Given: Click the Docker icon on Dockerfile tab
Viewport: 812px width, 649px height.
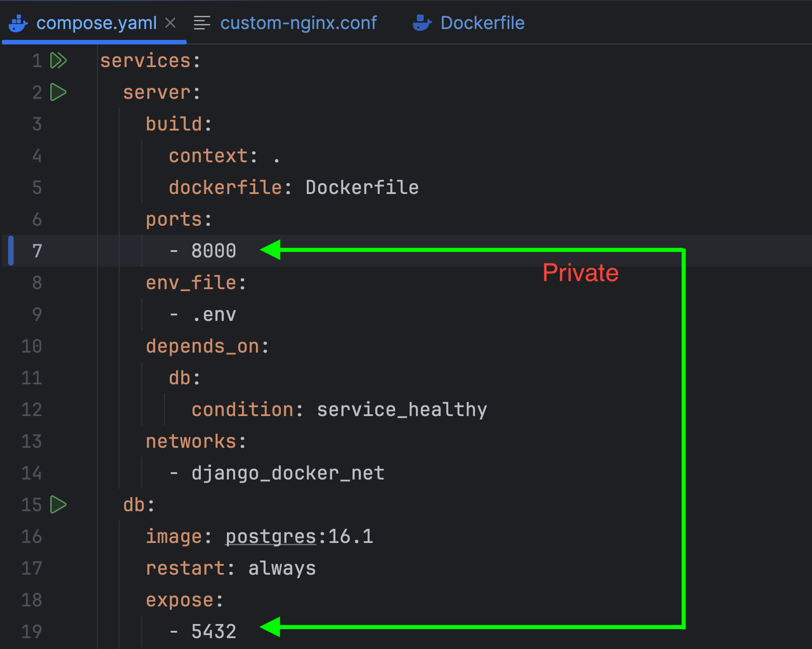Looking at the screenshot, I should click(422, 23).
